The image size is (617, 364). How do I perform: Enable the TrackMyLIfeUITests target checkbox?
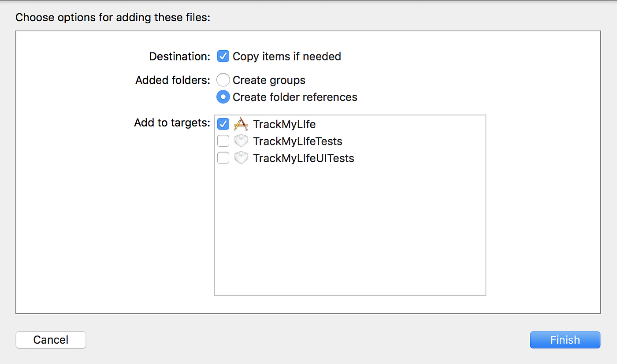(x=223, y=158)
